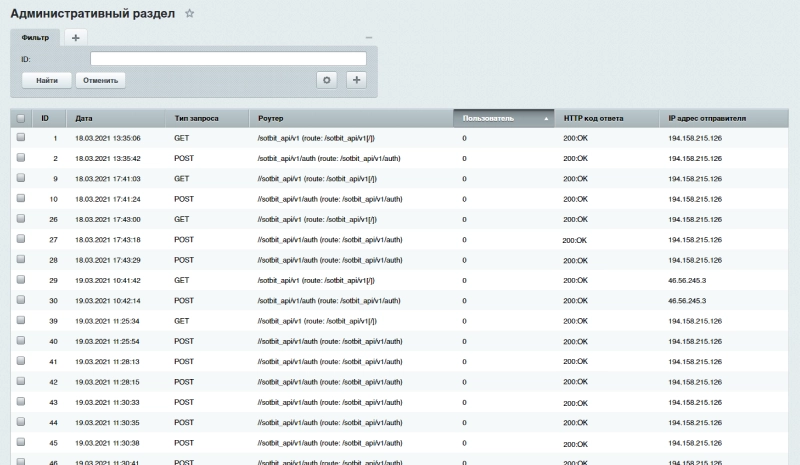Sort by HTTP код ответа column

coord(593,118)
